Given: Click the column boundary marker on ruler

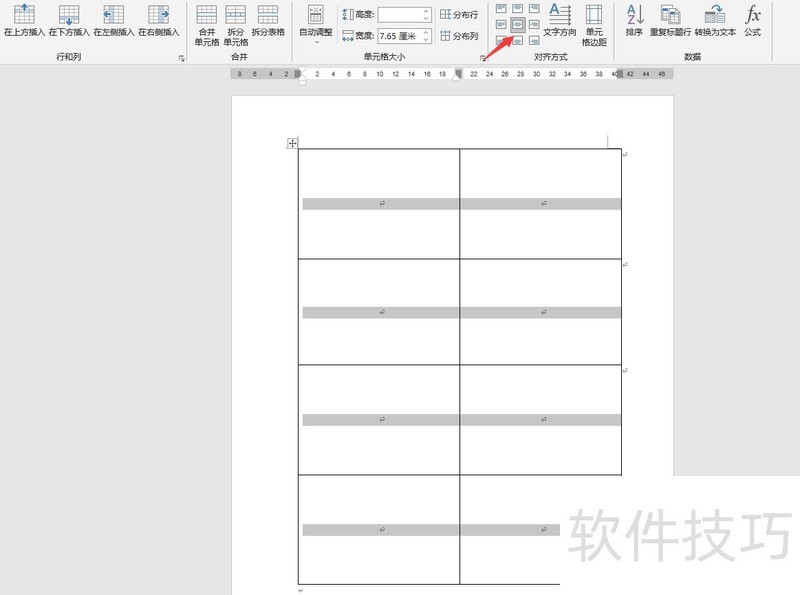Looking at the screenshot, I should 458,74.
